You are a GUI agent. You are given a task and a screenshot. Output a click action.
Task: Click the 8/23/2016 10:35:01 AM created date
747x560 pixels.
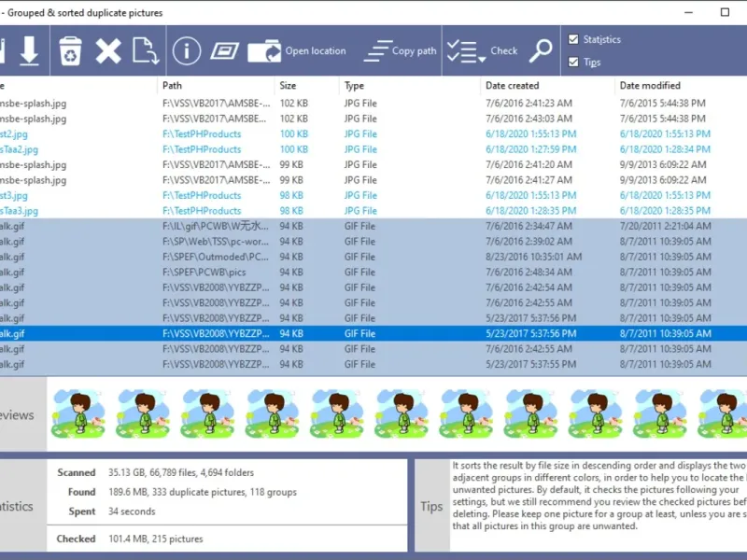533,257
